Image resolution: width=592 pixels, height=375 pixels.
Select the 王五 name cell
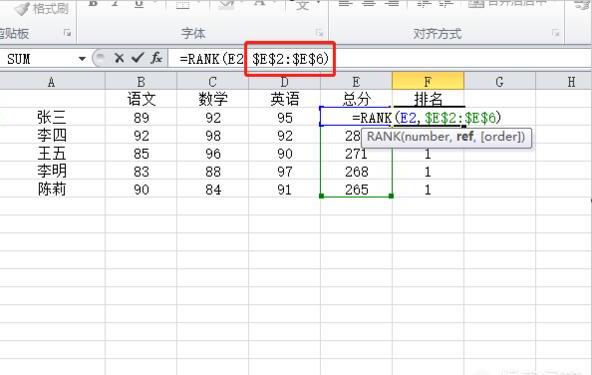(52, 153)
